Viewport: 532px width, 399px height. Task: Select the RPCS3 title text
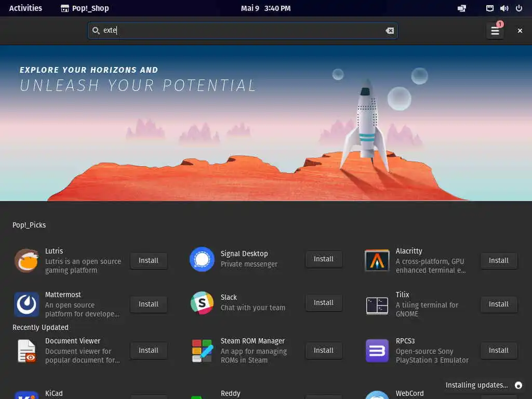405,341
